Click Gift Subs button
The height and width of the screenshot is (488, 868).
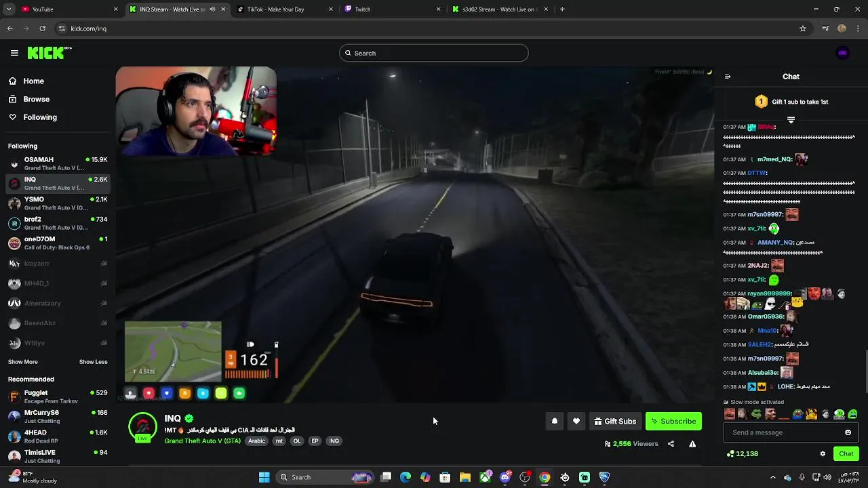[615, 422]
